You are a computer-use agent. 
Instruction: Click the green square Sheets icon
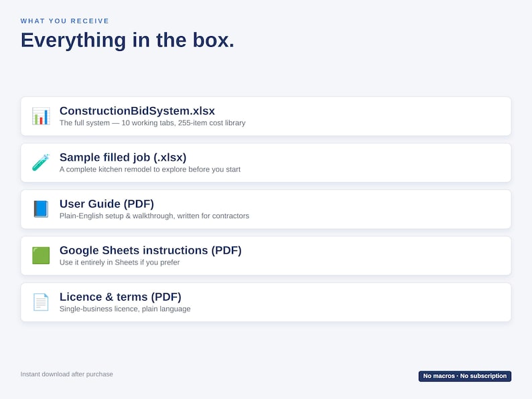tap(41, 256)
